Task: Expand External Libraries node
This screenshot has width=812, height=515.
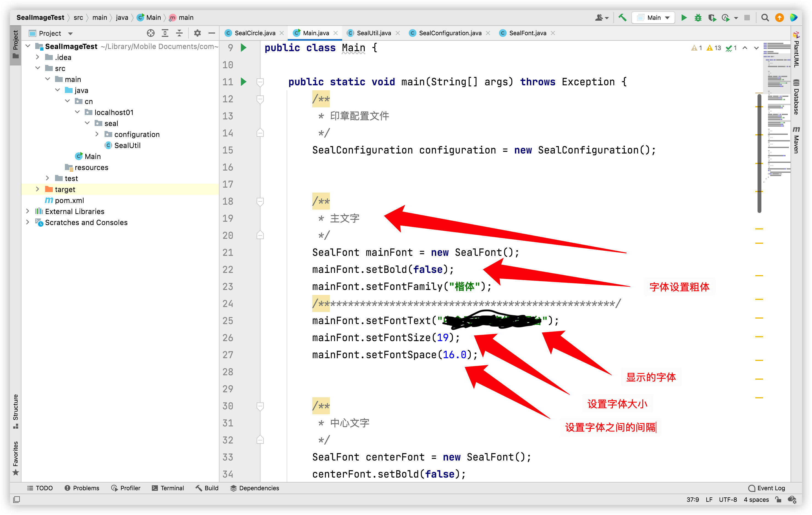Action: coord(28,211)
